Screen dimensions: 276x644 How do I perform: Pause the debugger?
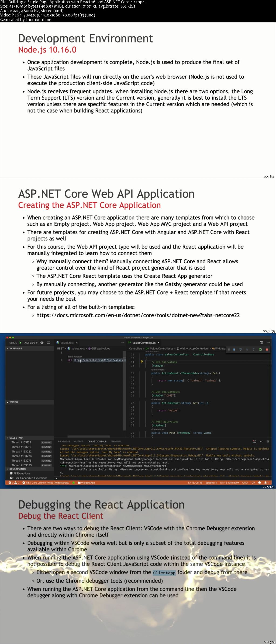[234, 349]
